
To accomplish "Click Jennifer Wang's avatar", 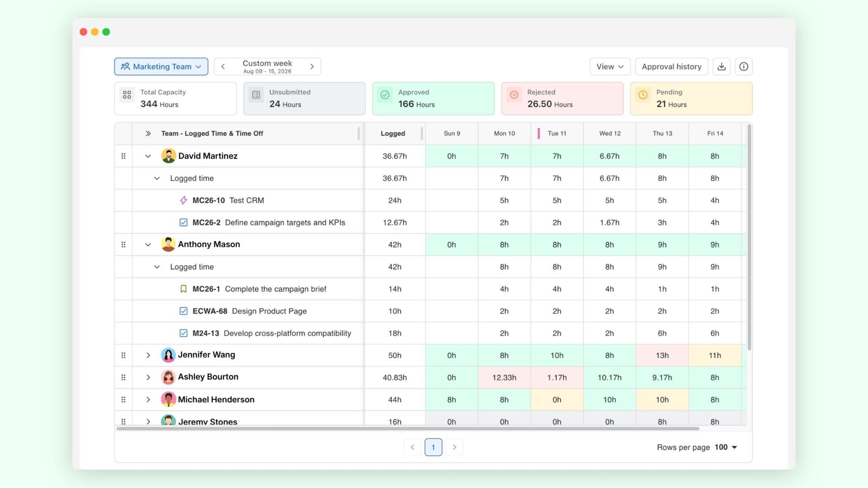I will (169, 355).
